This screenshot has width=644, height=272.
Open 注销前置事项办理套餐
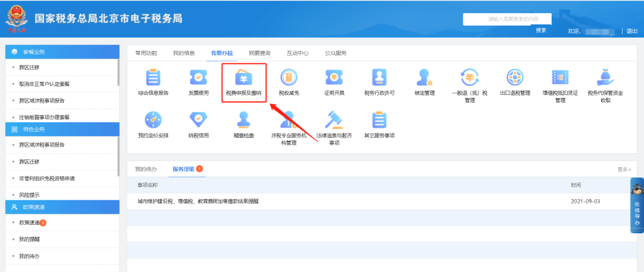(44, 118)
